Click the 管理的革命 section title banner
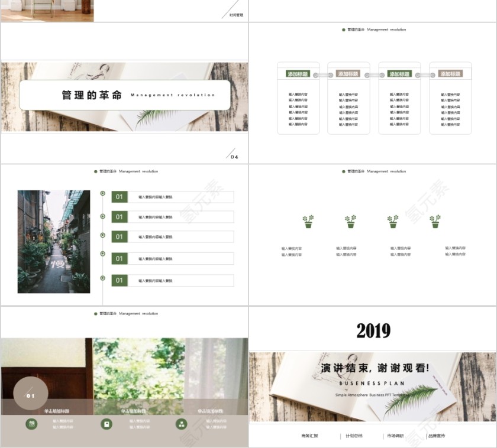 coord(124,95)
